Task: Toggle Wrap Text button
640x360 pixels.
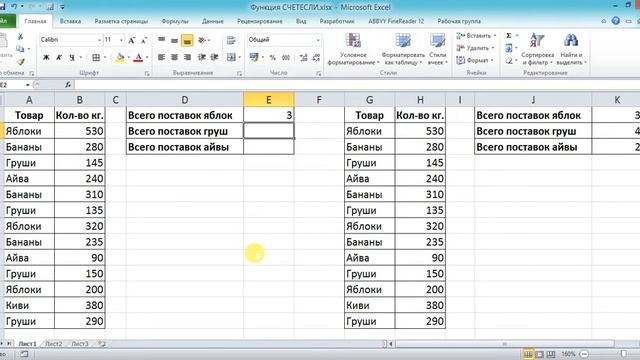Action: tap(231, 40)
